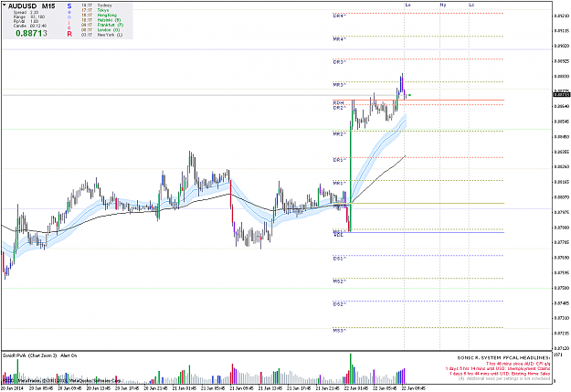Select the MR3 pivot level label

[339, 85]
